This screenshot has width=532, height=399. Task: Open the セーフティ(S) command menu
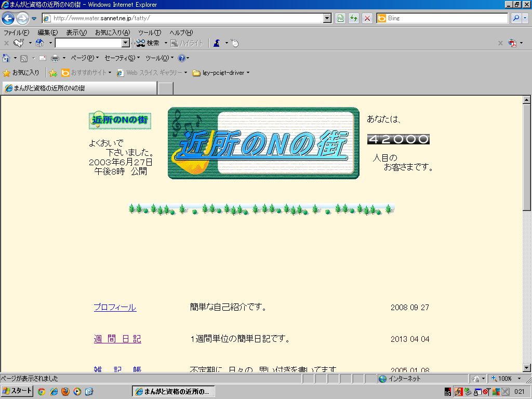122,58
